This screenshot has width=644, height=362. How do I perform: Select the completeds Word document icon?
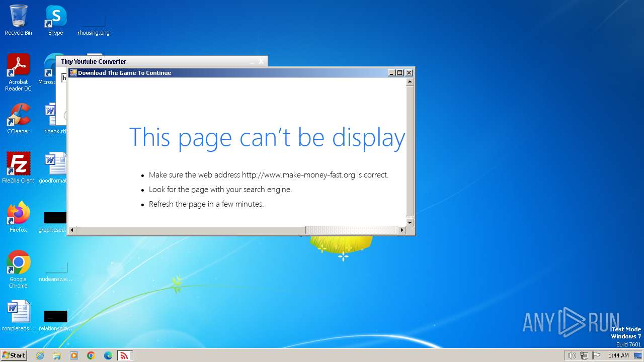(18, 316)
